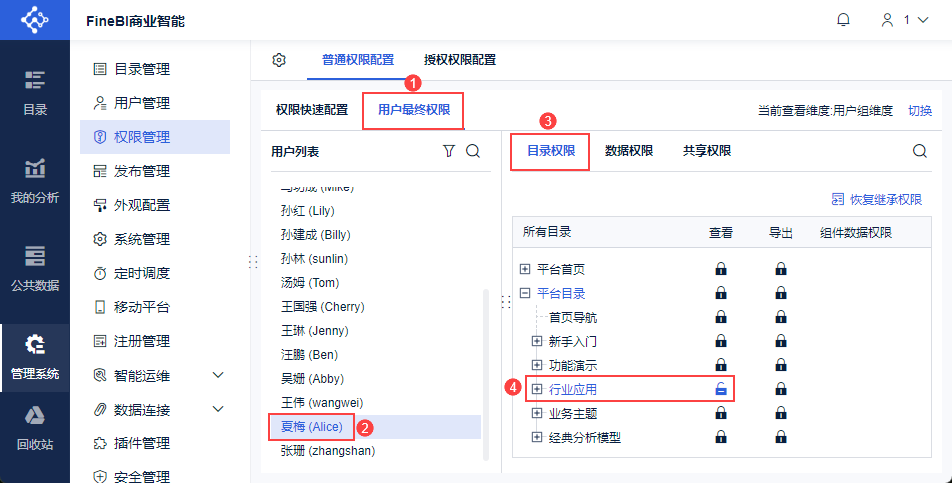Image resolution: width=952 pixels, height=483 pixels.
Task: Click the 恢复继承权限 link
Action: [x=876, y=200]
